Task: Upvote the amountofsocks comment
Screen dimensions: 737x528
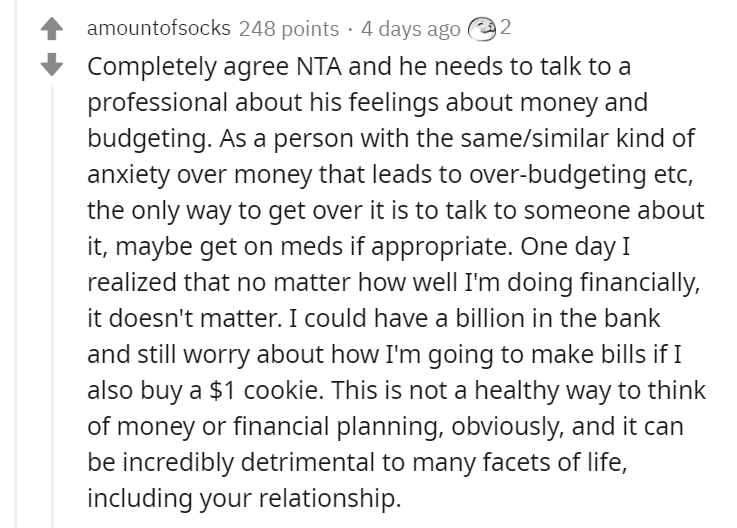Action: pos(52,29)
